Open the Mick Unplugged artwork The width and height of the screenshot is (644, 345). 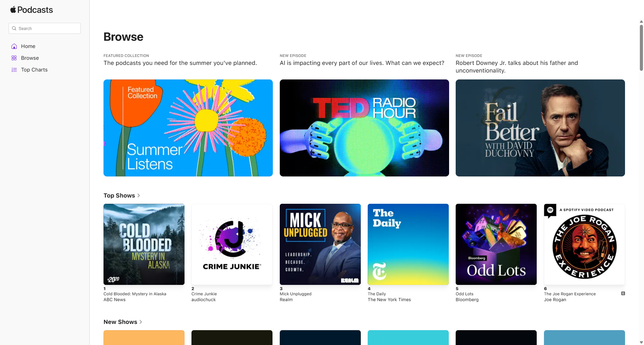(320, 244)
